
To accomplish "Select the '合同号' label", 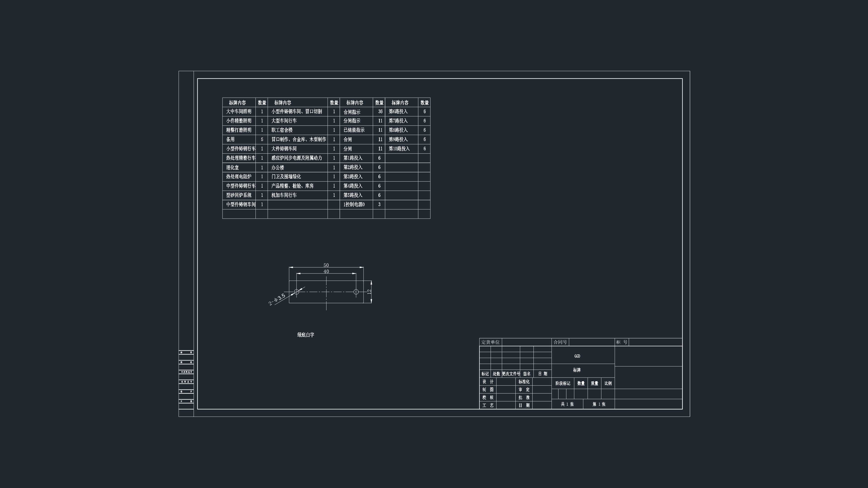I will 560,342.
